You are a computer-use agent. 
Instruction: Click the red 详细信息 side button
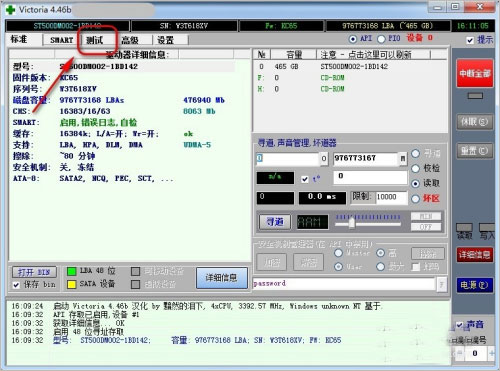click(x=475, y=255)
